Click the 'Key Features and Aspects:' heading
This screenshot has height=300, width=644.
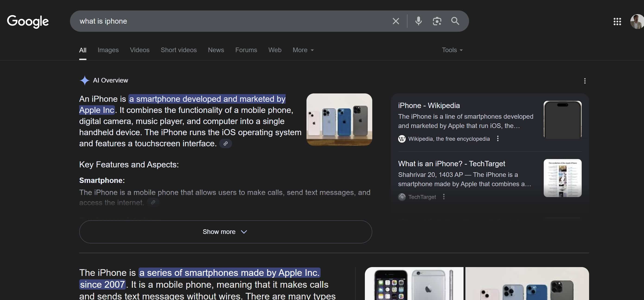pos(129,164)
